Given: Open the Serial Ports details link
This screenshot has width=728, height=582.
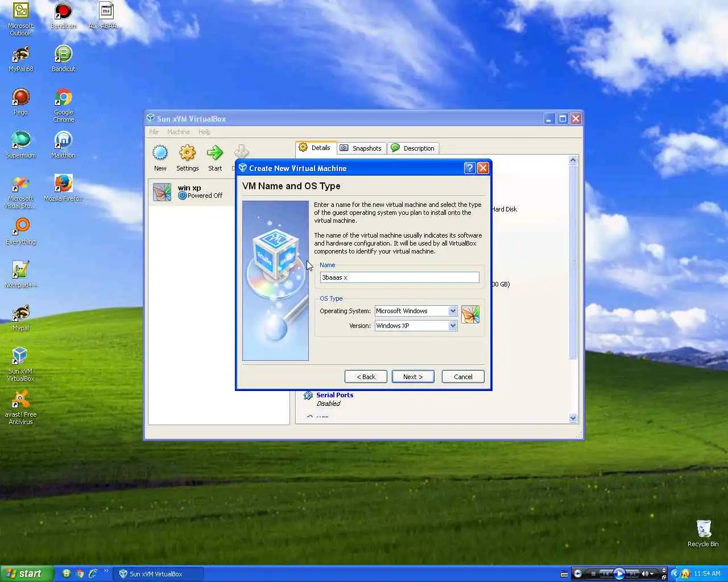Looking at the screenshot, I should (334, 395).
